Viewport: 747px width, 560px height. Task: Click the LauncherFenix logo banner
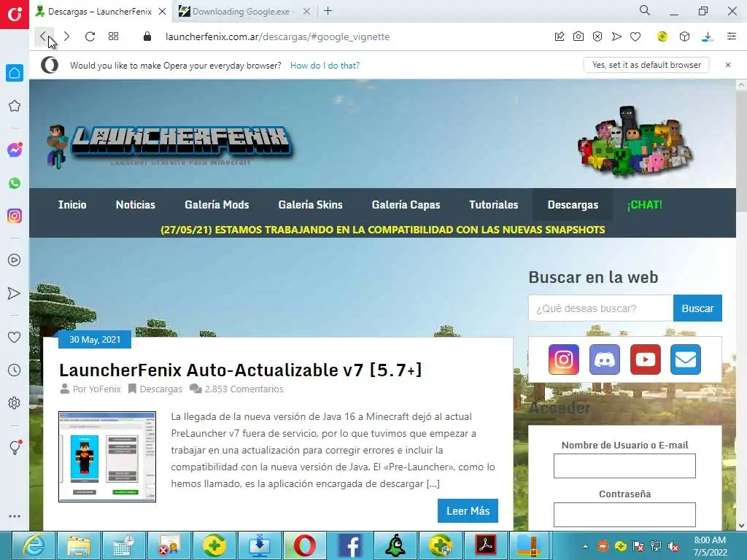(170, 145)
